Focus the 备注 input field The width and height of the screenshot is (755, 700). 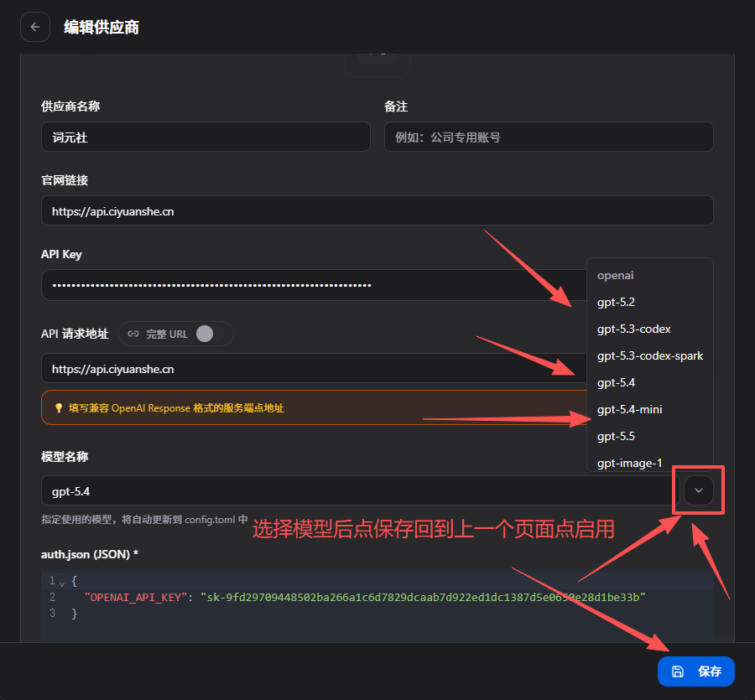click(549, 137)
